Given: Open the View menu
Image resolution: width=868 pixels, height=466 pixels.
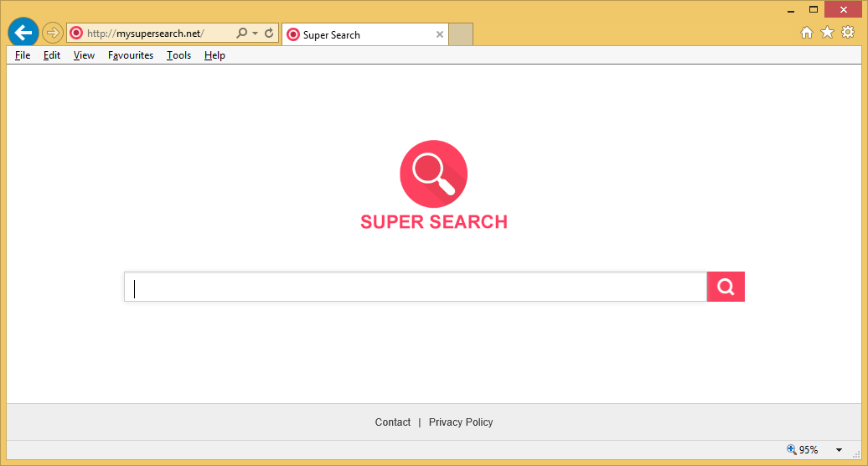Looking at the screenshot, I should [x=84, y=55].
